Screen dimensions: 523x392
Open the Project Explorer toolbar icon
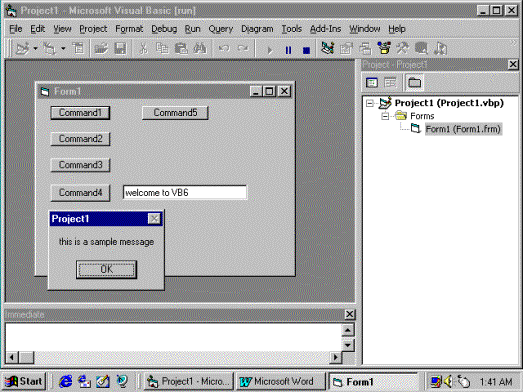click(x=328, y=49)
